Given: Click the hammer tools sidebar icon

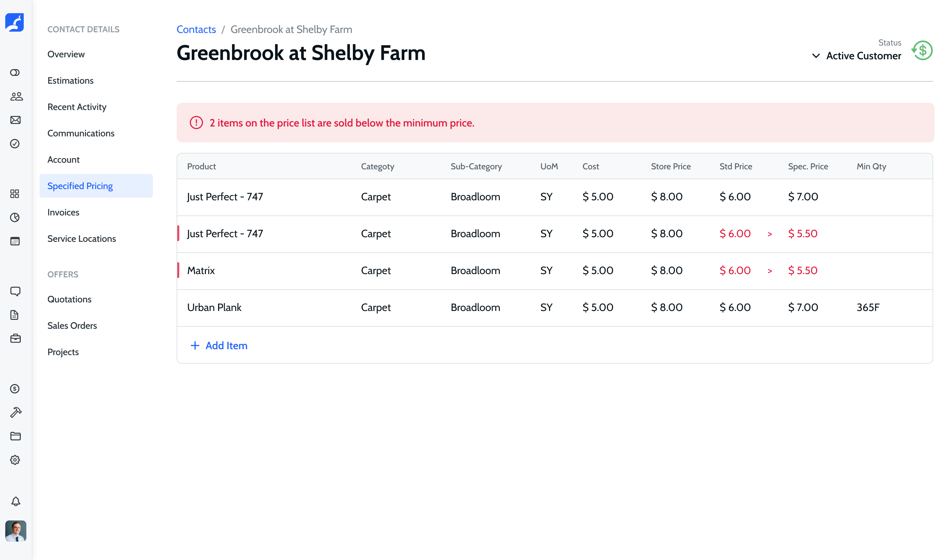Looking at the screenshot, I should pyautogui.click(x=15, y=412).
